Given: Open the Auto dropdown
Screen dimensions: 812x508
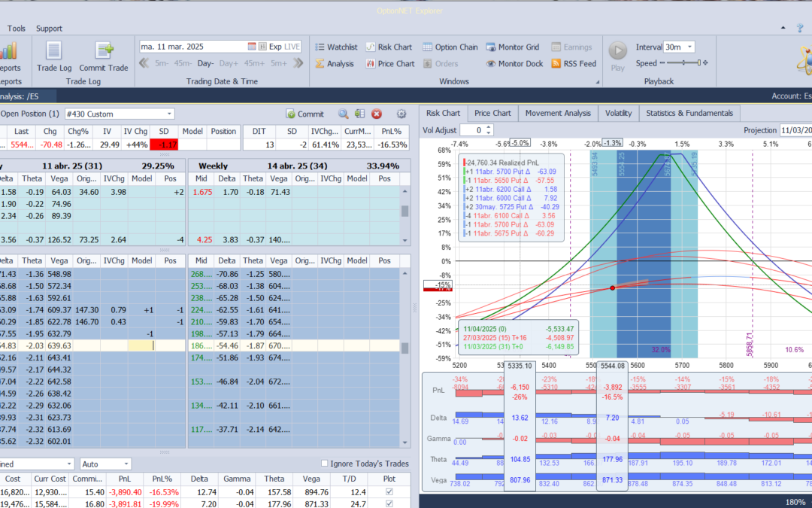Looking at the screenshot, I should tap(126, 464).
